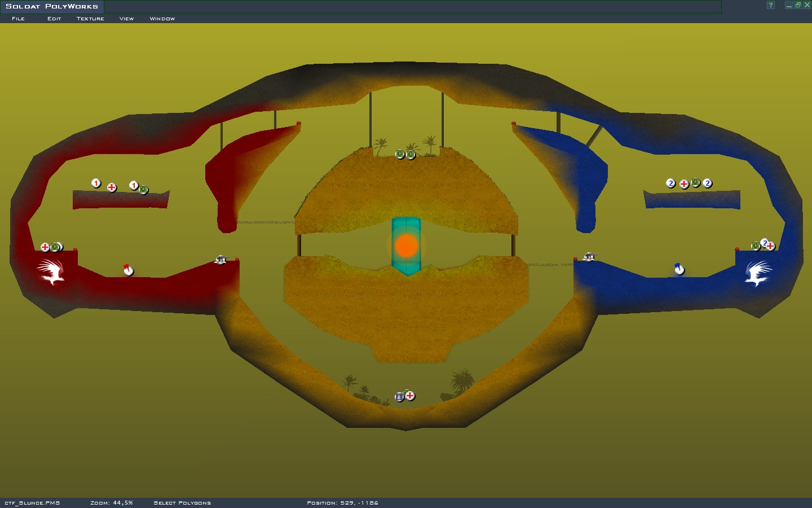This screenshot has width=812, height=508.
Task: Click the red base stationary gun icon
Action: [x=221, y=260]
